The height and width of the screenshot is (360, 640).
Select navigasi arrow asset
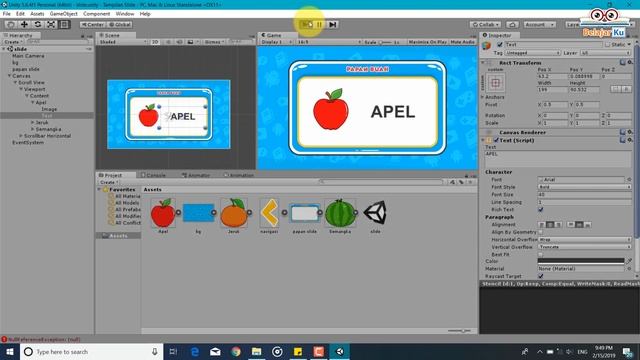tap(269, 213)
